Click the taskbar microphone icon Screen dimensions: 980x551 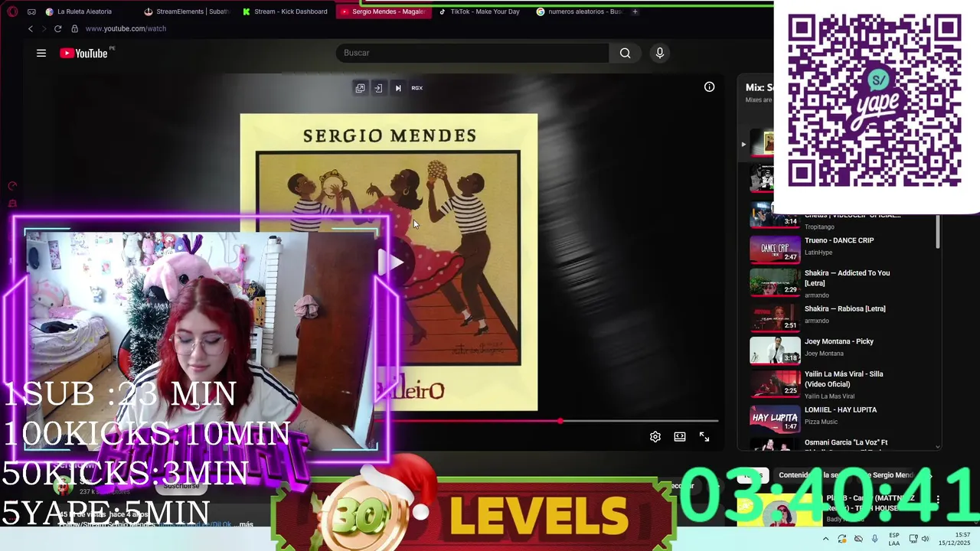[x=874, y=539]
